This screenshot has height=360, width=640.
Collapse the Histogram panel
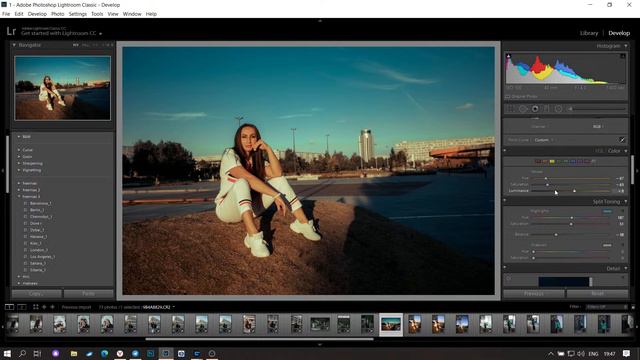pos(626,46)
